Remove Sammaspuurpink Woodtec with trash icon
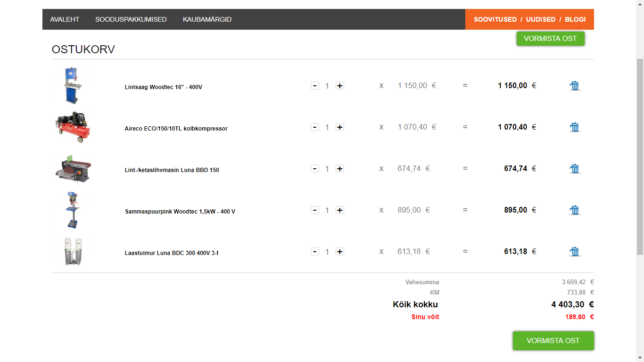The height and width of the screenshot is (362, 644). tap(574, 210)
